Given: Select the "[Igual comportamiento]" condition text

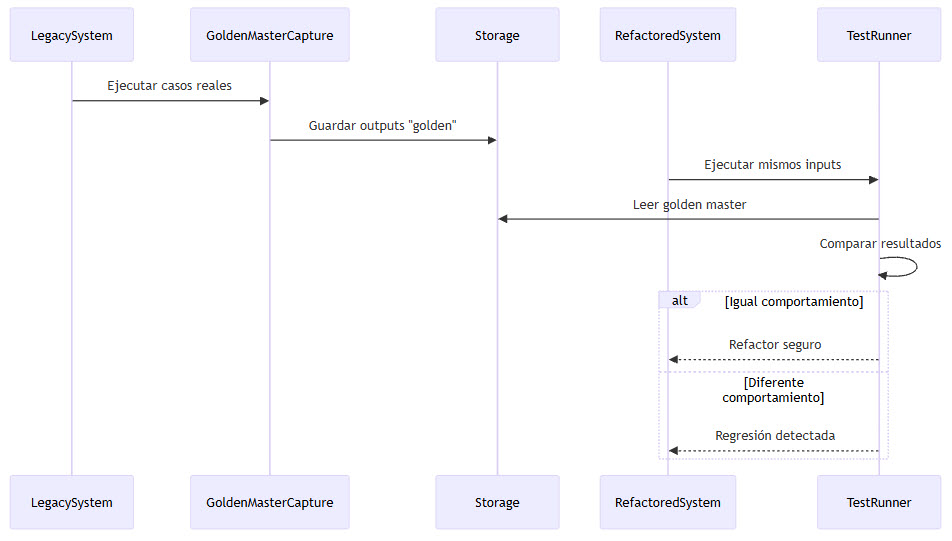Looking at the screenshot, I should pos(794,301).
